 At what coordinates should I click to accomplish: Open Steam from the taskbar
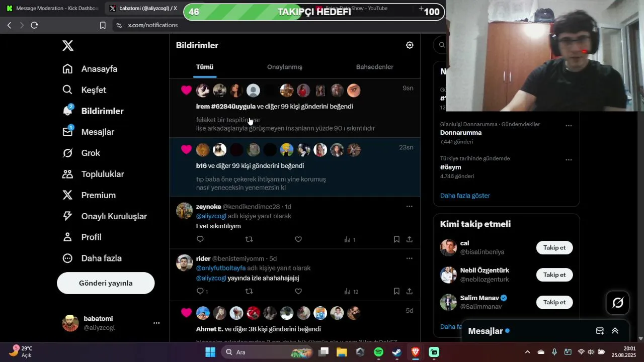tap(397, 352)
